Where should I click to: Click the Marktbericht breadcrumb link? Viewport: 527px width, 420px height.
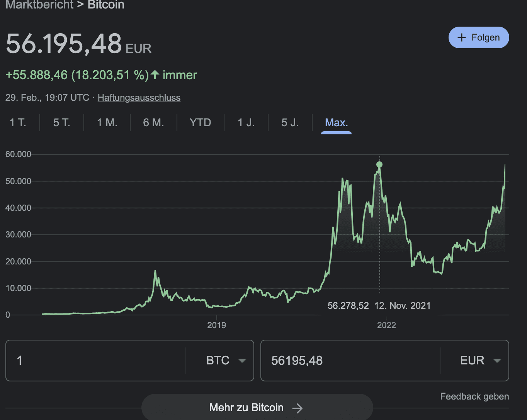tap(39, 5)
